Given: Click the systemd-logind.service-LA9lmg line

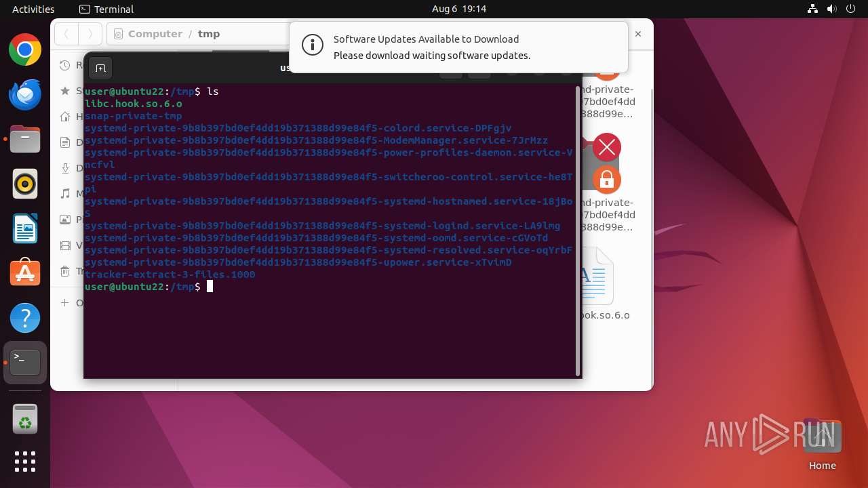Looking at the screenshot, I should point(323,226).
